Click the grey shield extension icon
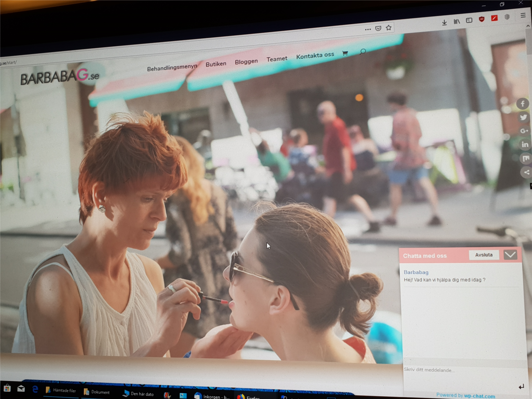The height and width of the screenshot is (399, 532). coord(507,17)
